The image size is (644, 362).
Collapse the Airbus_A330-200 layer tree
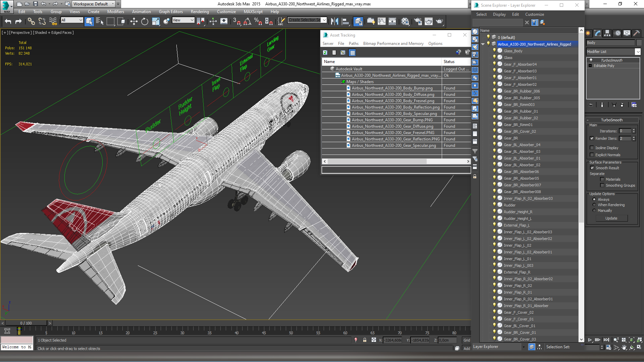click(483, 44)
